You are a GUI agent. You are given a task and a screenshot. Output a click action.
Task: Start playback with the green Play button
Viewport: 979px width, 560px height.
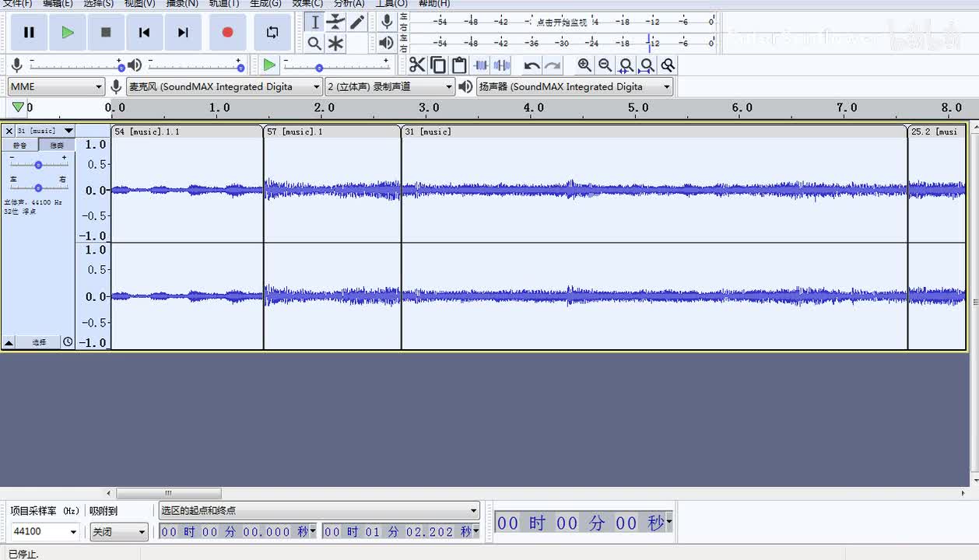(x=68, y=32)
